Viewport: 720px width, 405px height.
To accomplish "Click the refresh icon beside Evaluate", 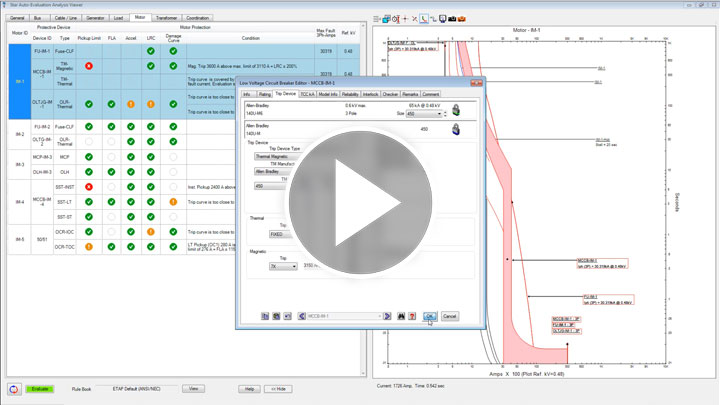I will (14, 389).
